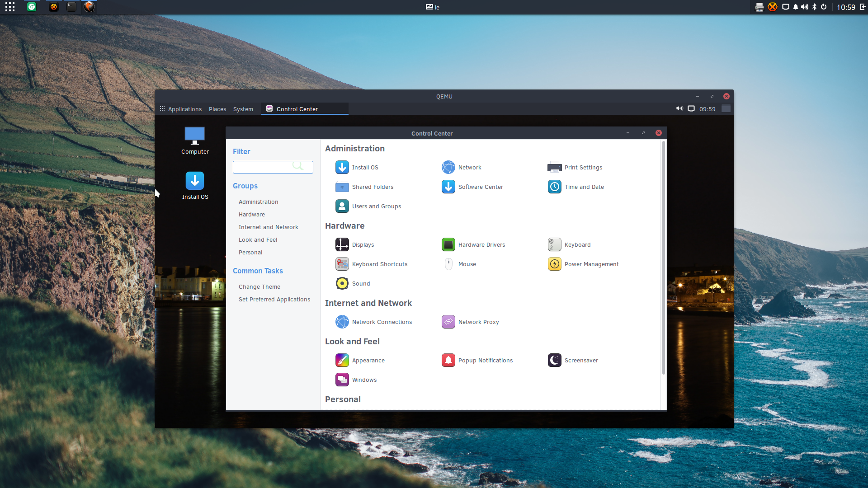868x488 pixels.
Task: Open Popup Notifications settings
Action: (x=477, y=360)
